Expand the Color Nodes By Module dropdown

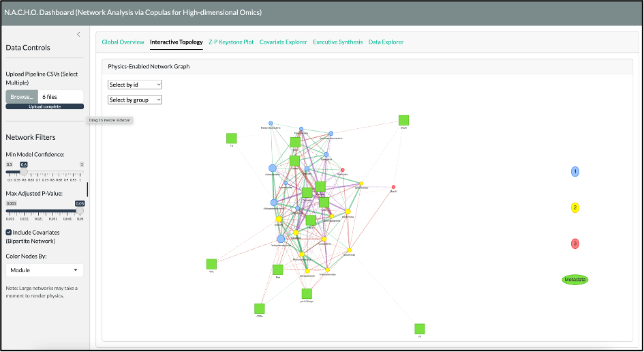[44, 270]
